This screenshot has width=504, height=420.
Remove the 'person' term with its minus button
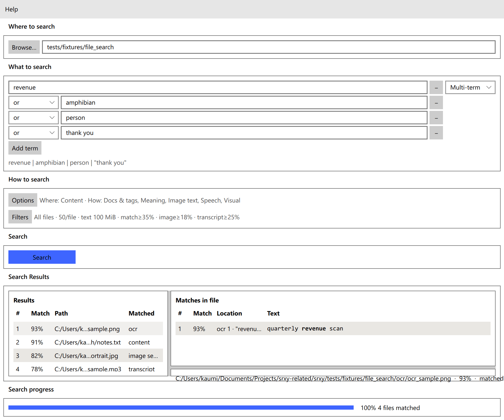click(436, 118)
